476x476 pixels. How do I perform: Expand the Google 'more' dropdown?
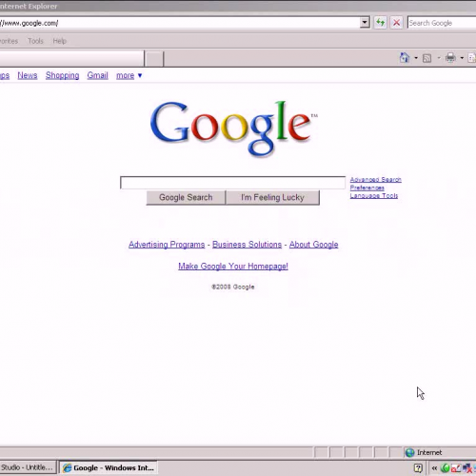129,75
